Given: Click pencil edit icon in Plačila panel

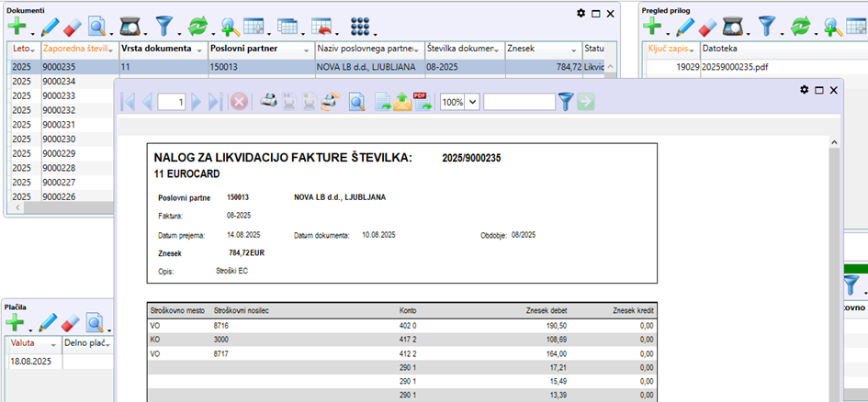Looking at the screenshot, I should tap(48, 322).
